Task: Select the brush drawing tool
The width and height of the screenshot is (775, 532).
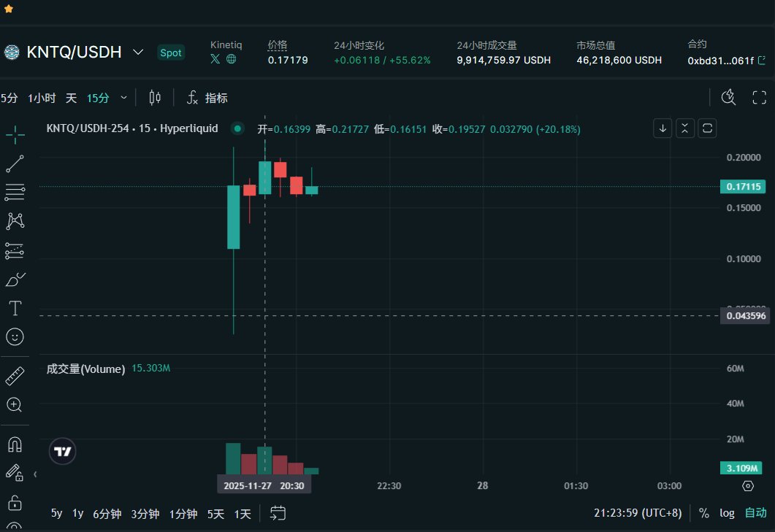Action: 15,280
